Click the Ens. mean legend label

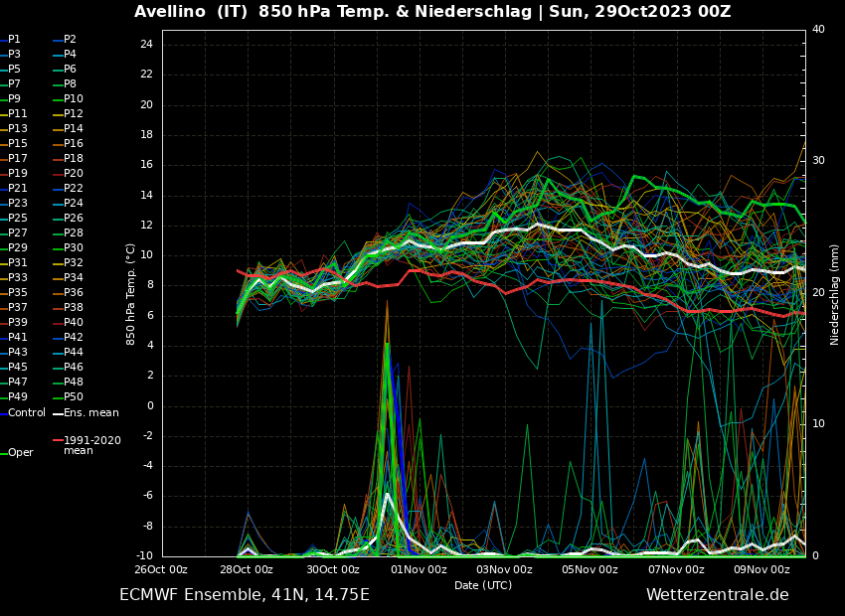(90, 413)
